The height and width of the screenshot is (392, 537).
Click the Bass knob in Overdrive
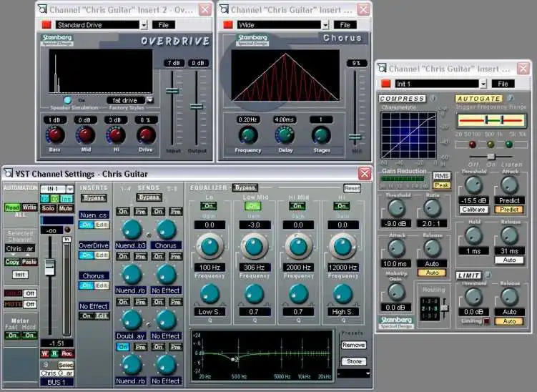click(x=55, y=134)
